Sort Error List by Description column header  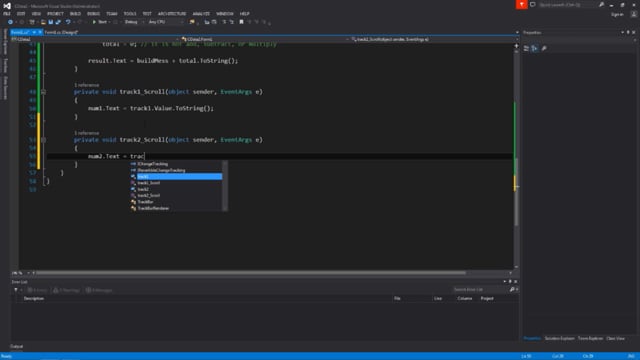click(x=34, y=299)
